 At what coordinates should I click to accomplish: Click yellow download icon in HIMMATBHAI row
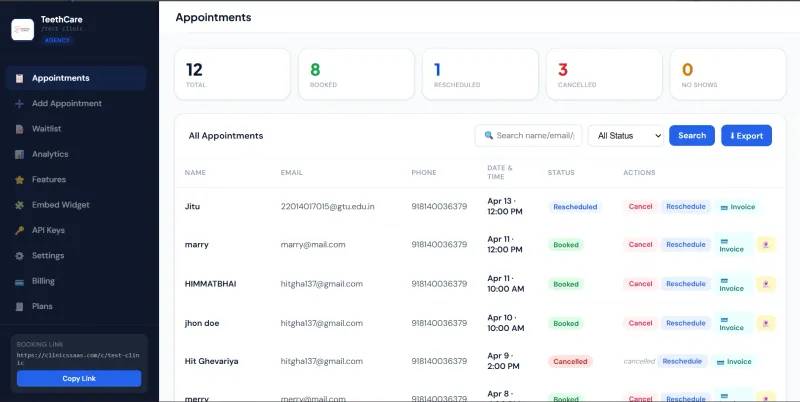(x=766, y=284)
